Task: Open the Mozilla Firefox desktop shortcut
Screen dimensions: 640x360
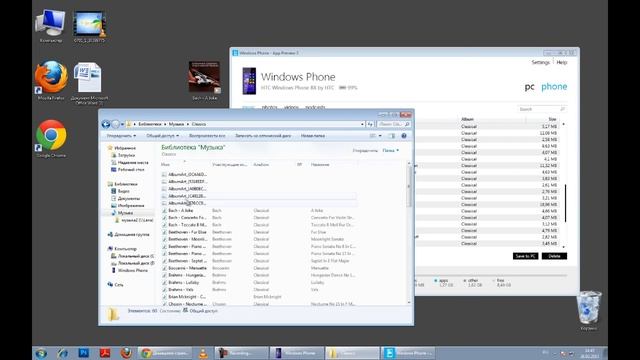Action: coord(51,80)
